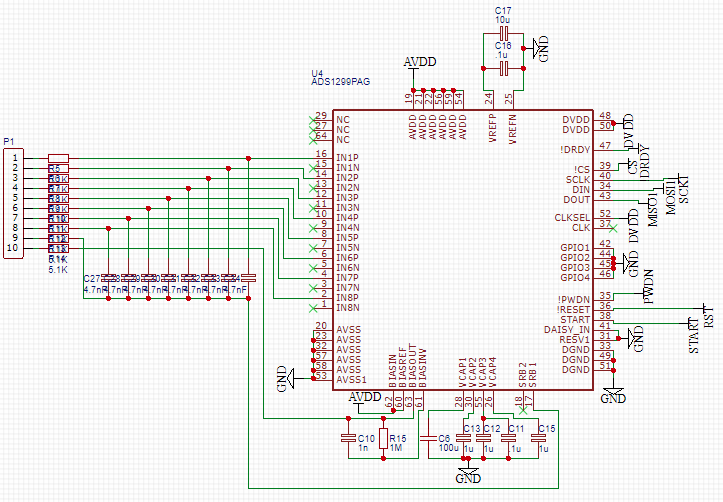This screenshot has height=502, width=723.
Task: Click the 'BIASOUT' pin label
Action: (x=413, y=366)
